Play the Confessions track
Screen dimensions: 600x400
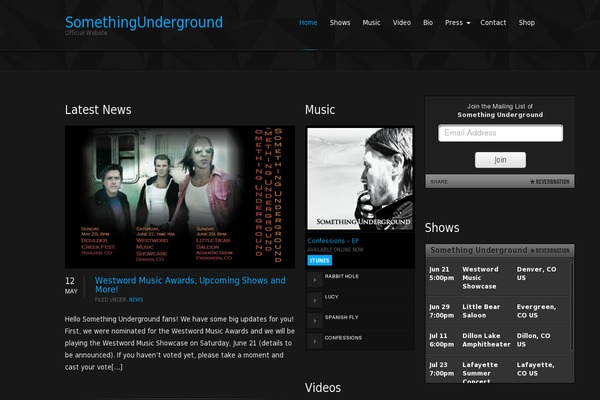tap(315, 341)
